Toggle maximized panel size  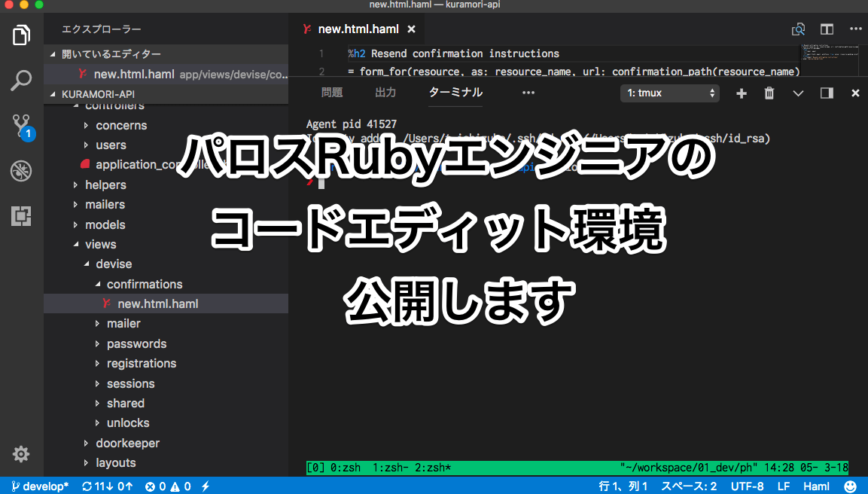tap(827, 93)
